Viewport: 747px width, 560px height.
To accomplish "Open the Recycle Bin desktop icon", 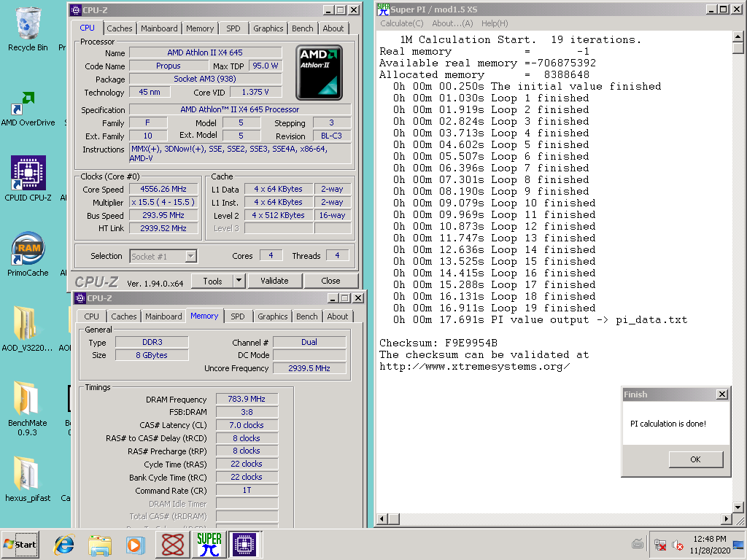I will point(28,29).
